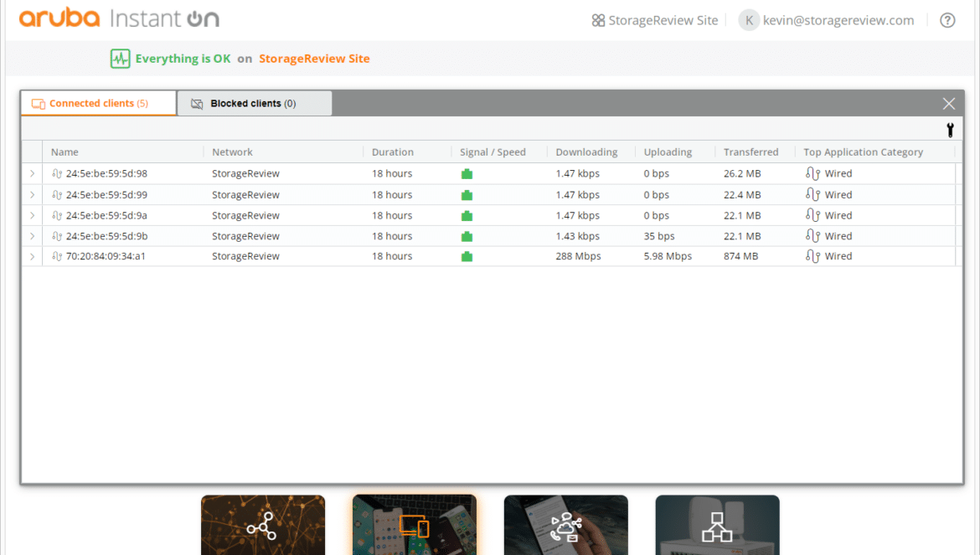Image resolution: width=980 pixels, height=555 pixels.
Task: Click the 288 Mbps downloading value
Action: click(578, 256)
